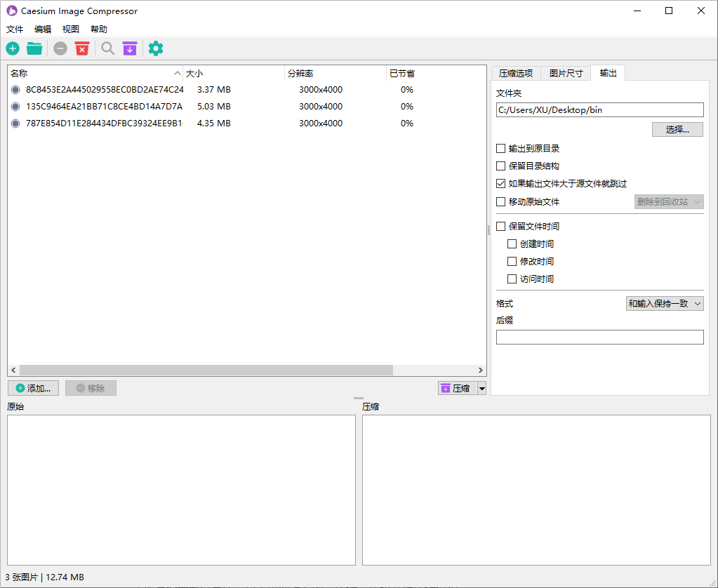
Task: Uncheck 如果输出文件大于源文件就跳过 option
Action: point(500,184)
